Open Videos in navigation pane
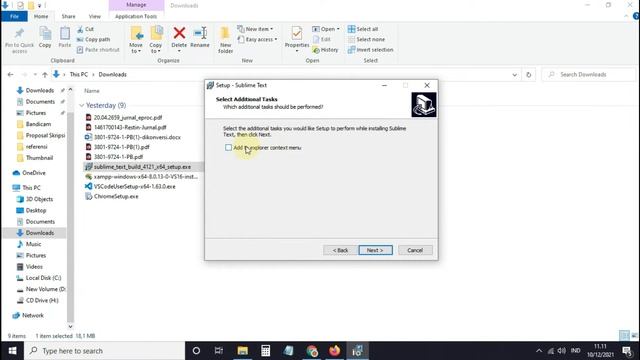This screenshot has width=640, height=360. point(34,266)
